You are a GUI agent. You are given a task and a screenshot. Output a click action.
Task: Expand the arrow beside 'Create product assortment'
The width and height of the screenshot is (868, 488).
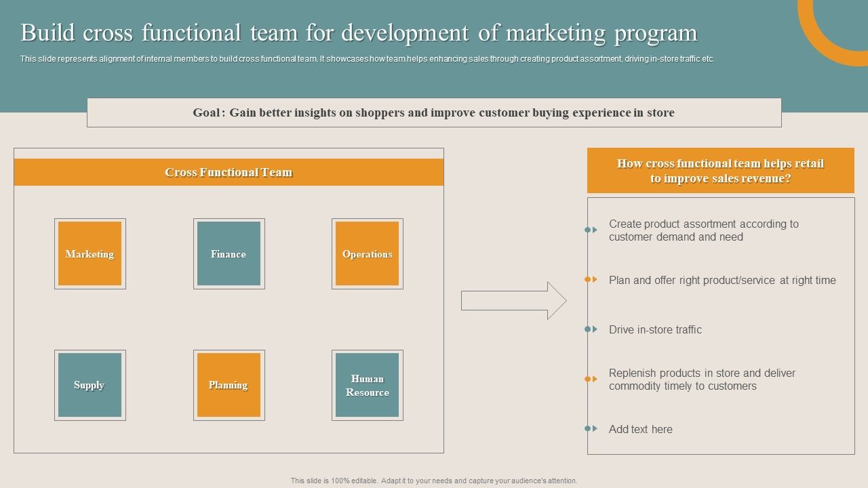click(x=595, y=230)
